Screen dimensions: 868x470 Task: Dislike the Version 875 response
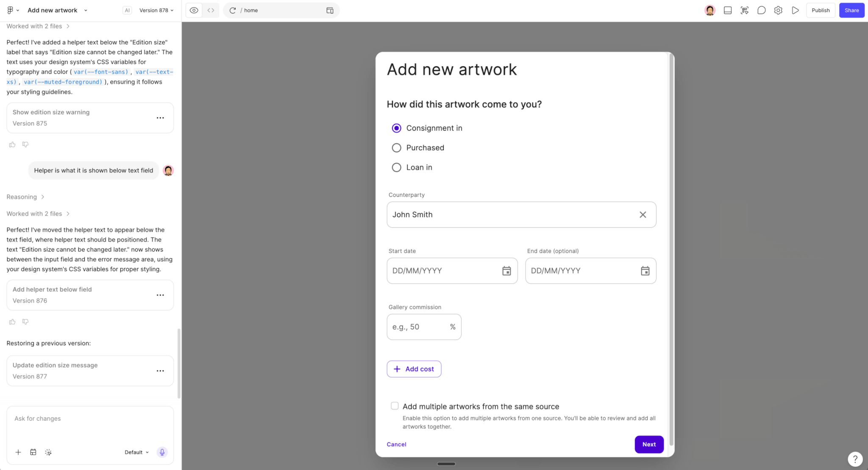pyautogui.click(x=25, y=145)
